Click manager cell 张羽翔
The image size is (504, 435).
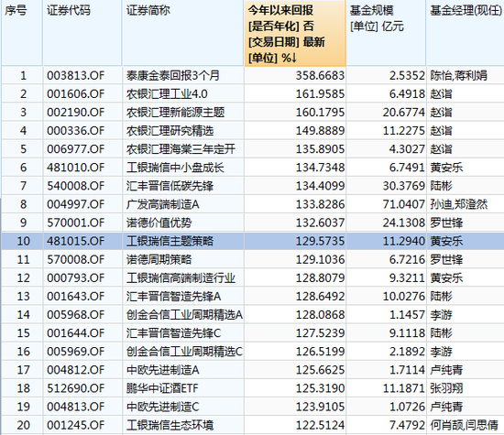coord(446,388)
